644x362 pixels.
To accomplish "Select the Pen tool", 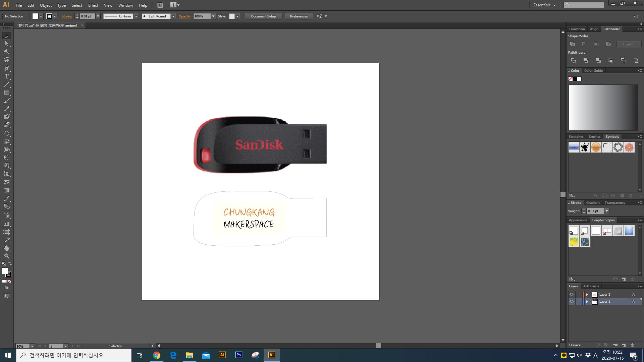I will tap(6, 68).
